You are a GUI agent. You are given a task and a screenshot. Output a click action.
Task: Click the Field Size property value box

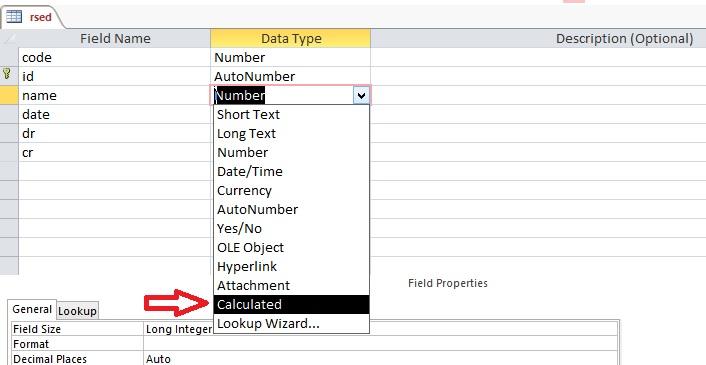pos(382,329)
